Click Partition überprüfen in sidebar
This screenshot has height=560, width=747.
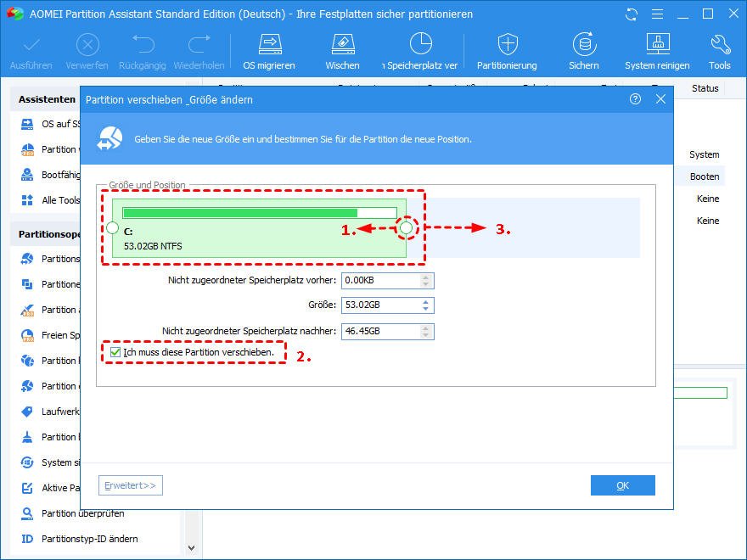(x=72, y=513)
